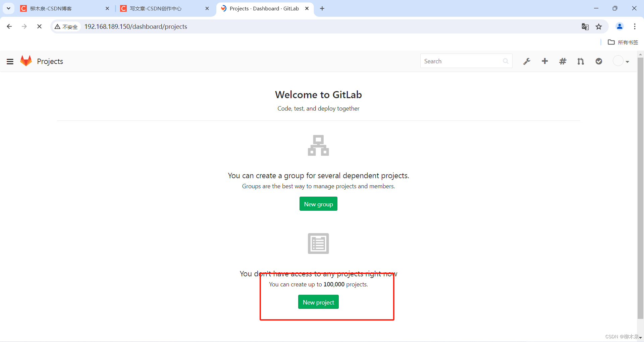This screenshot has height=342, width=644.
Task: Click the project list illustration icon
Action: [318, 244]
